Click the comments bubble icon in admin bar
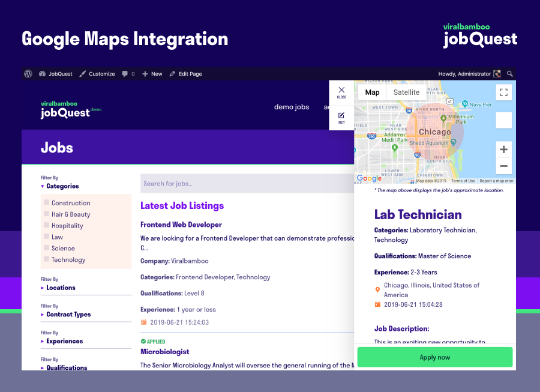 tap(125, 74)
